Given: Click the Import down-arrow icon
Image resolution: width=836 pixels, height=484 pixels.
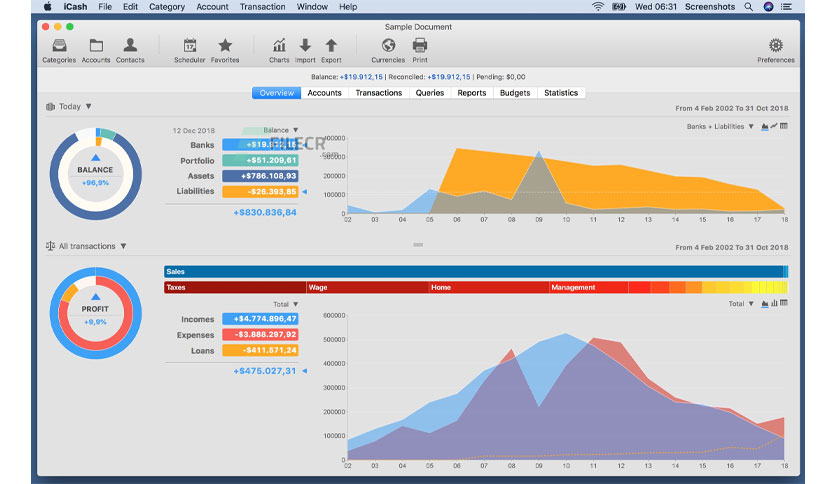Looking at the screenshot, I should coord(305,46).
